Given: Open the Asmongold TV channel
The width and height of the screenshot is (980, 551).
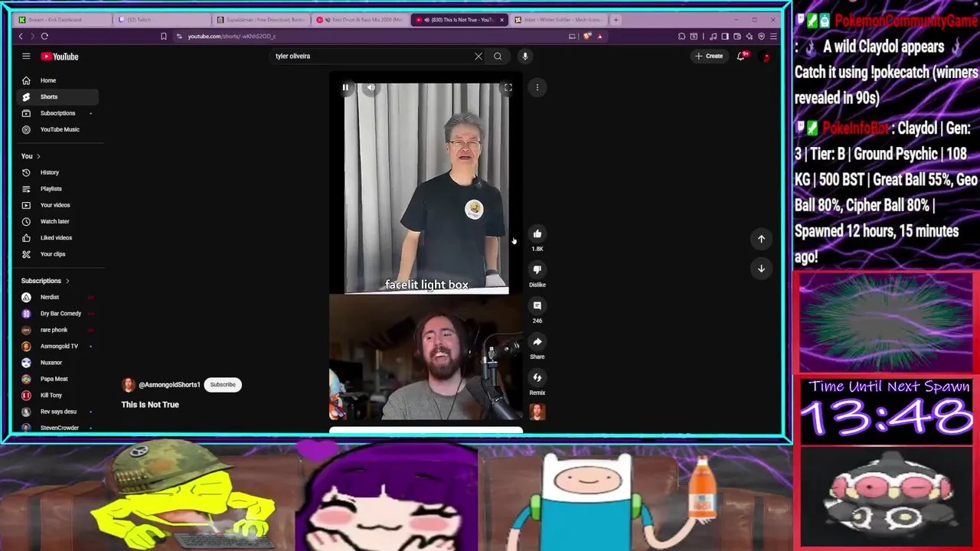Looking at the screenshot, I should (x=57, y=346).
